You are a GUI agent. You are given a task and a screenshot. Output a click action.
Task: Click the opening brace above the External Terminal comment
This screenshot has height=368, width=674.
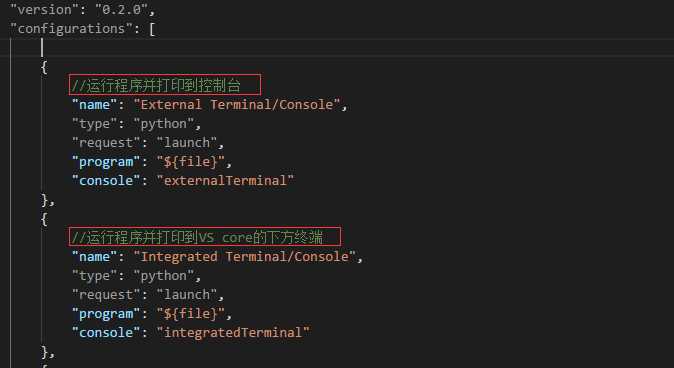point(44,67)
